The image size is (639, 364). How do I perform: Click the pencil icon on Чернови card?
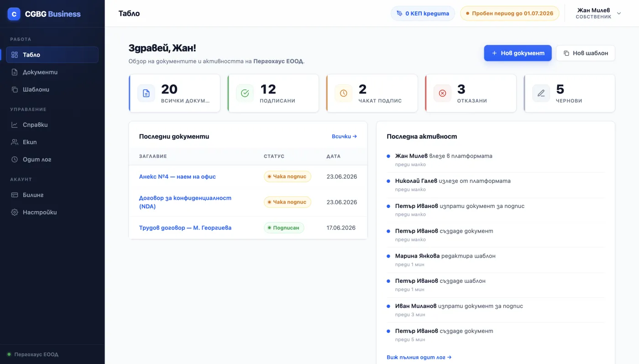point(541,93)
